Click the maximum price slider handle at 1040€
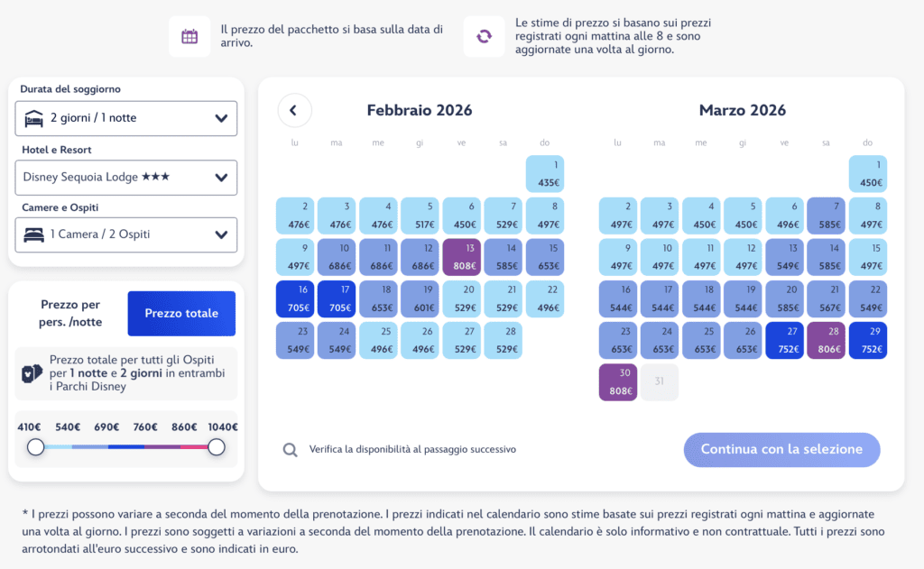This screenshot has height=569, width=924. tap(217, 447)
